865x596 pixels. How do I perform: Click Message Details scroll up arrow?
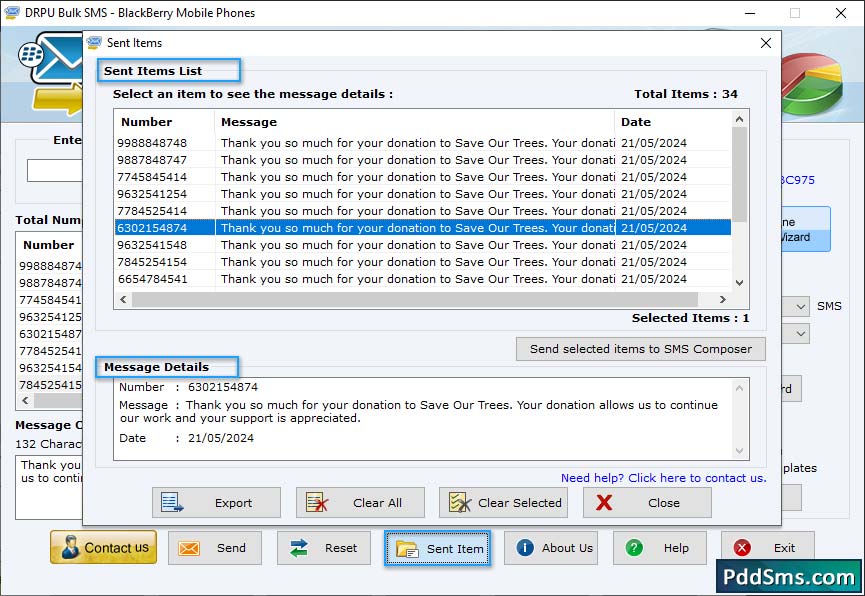point(740,388)
